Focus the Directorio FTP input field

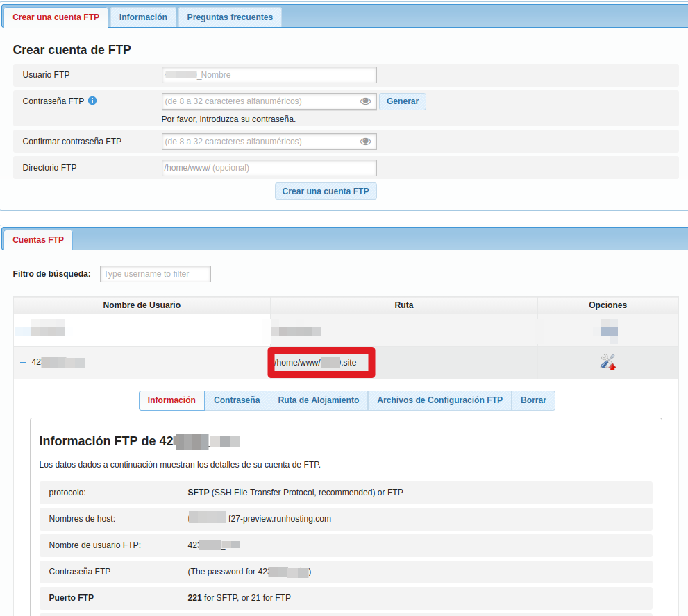(x=269, y=168)
